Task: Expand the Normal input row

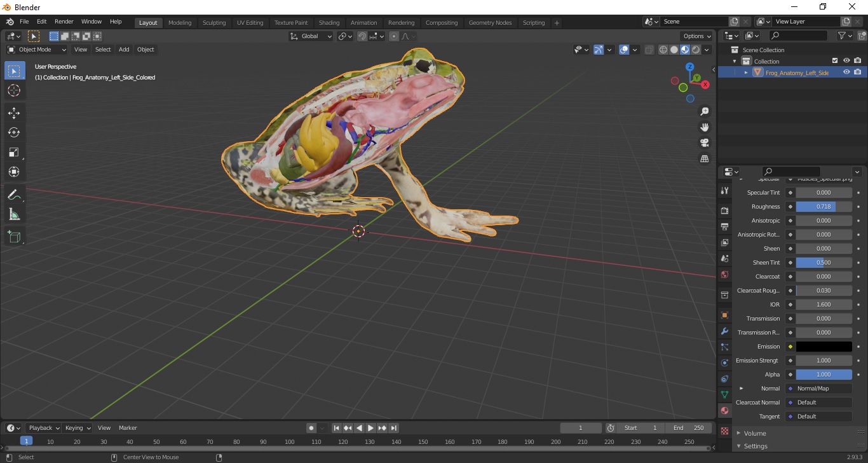Action: click(x=742, y=389)
